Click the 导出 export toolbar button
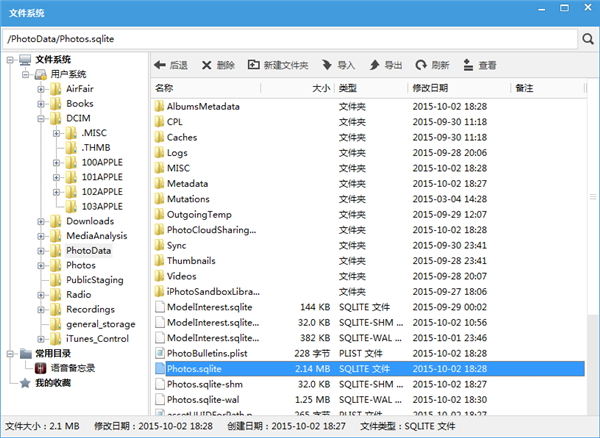Viewport: 600px width, 438px height. (x=386, y=65)
